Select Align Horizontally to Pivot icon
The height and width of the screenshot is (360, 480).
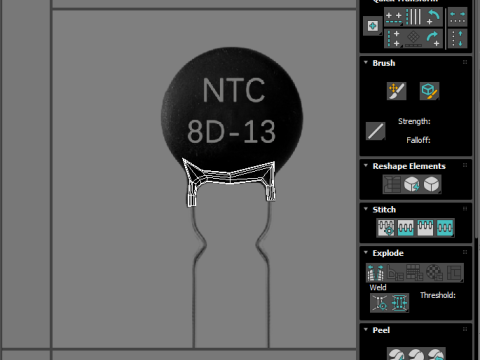[x=394, y=17]
